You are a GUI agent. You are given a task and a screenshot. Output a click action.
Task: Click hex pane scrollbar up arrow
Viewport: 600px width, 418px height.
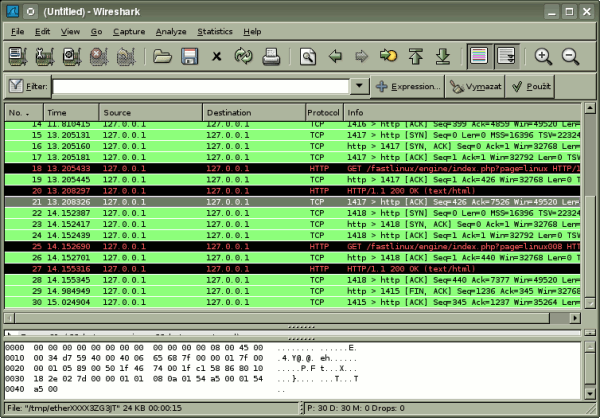pyautogui.click(x=590, y=348)
